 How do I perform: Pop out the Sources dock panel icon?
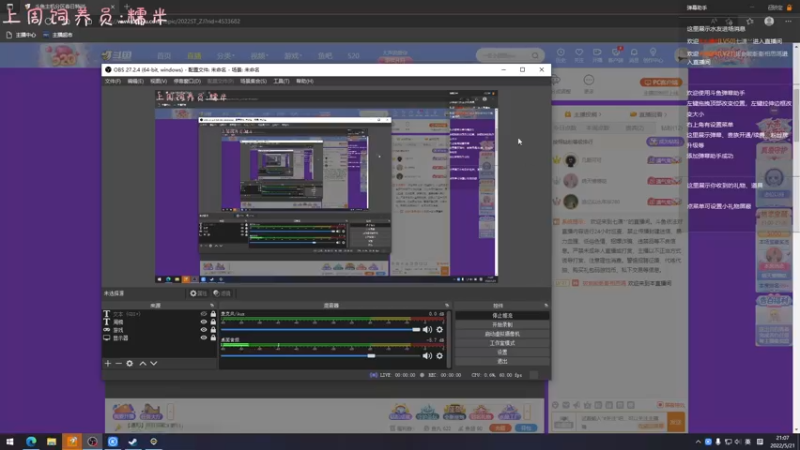click(212, 306)
